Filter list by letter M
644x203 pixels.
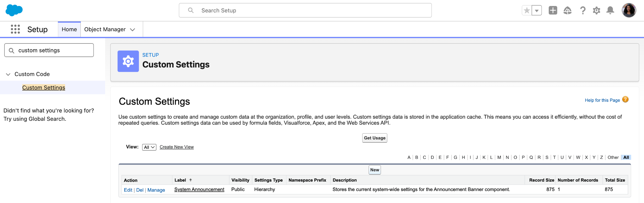click(499, 157)
